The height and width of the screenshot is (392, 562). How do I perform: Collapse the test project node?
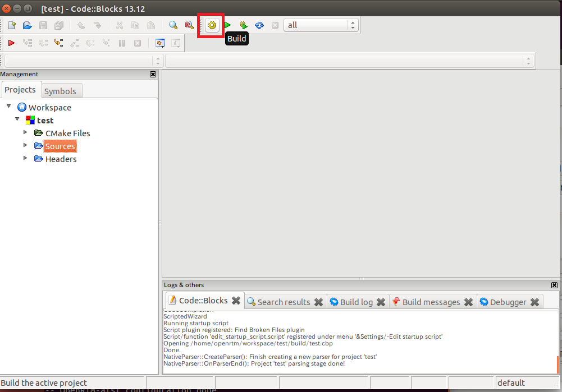tap(17, 119)
